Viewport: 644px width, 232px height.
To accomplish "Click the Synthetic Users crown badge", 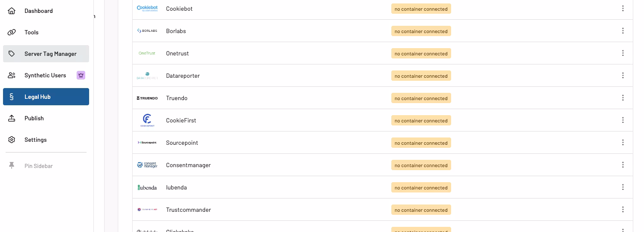I will click(80, 75).
